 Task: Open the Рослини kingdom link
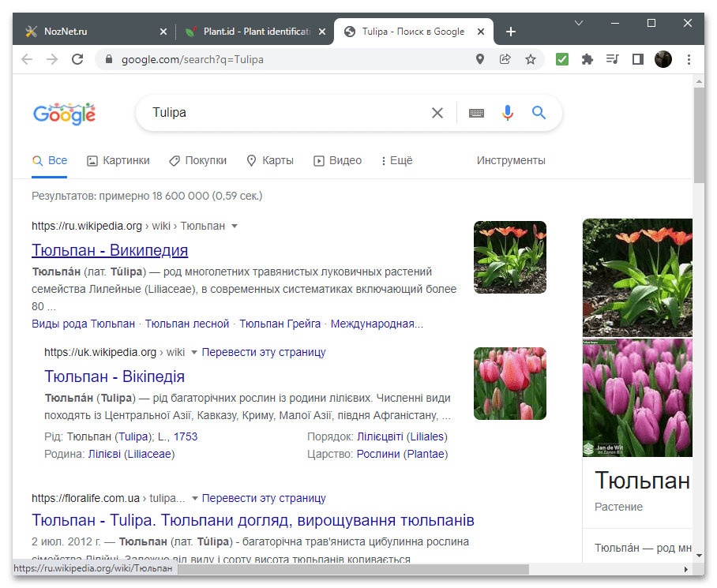(x=378, y=454)
